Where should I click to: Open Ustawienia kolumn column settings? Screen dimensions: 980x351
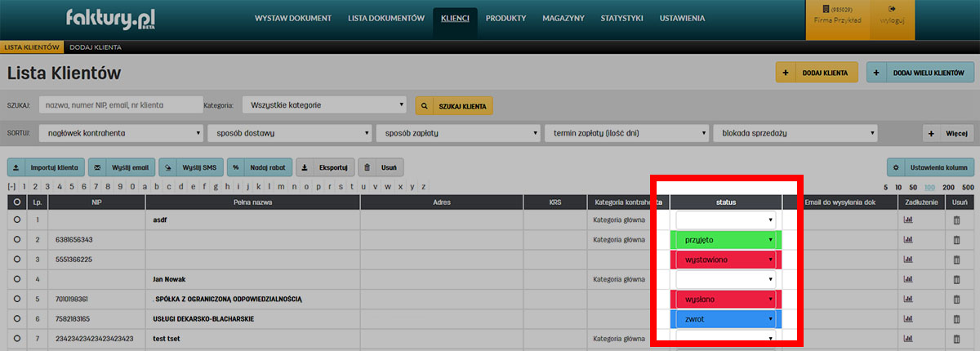click(x=931, y=167)
